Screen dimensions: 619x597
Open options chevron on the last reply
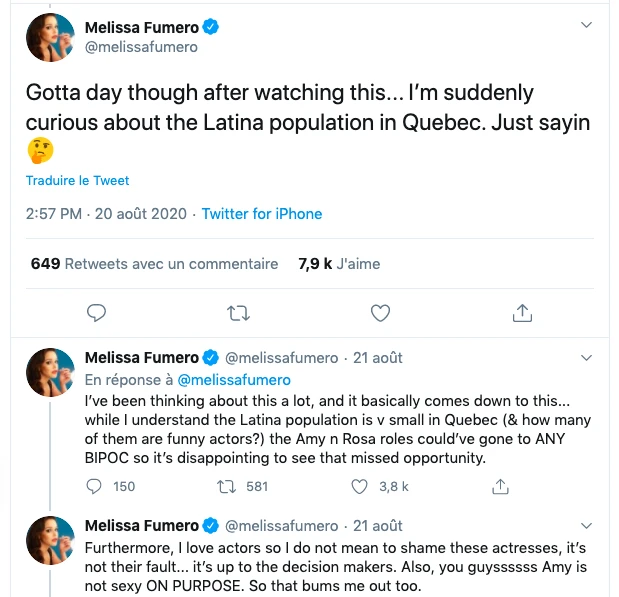(587, 525)
